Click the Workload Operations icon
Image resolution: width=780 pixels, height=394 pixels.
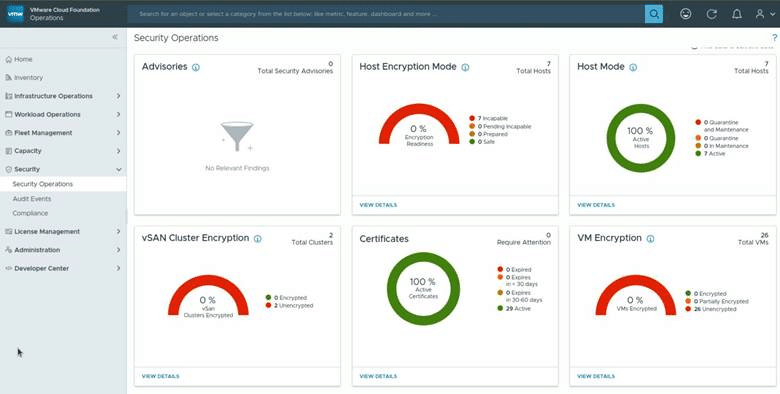point(8,114)
